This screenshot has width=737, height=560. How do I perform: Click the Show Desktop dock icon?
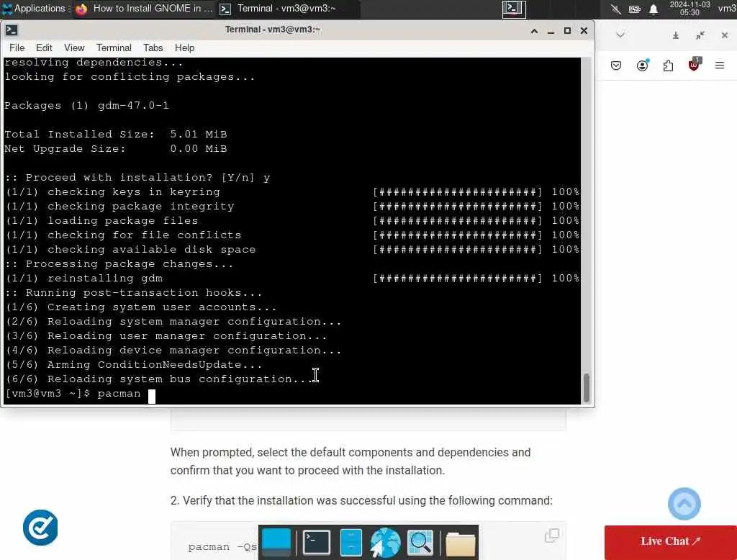tap(276, 543)
